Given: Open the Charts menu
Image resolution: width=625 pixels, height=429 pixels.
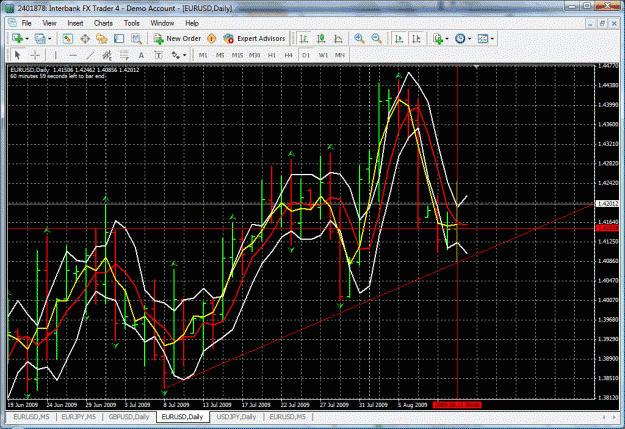Looking at the screenshot, I should click(x=103, y=23).
